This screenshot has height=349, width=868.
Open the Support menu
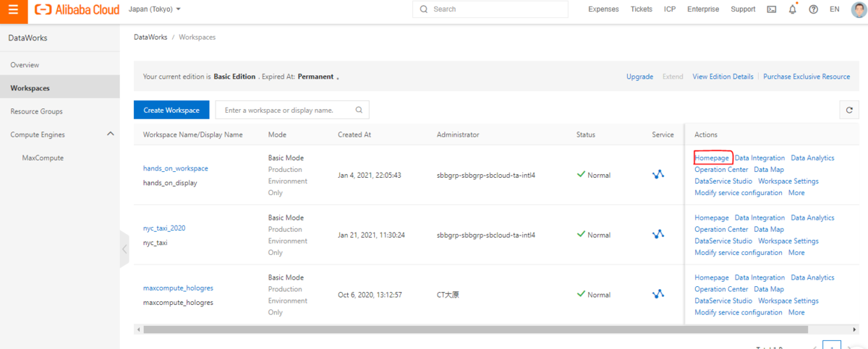point(743,9)
